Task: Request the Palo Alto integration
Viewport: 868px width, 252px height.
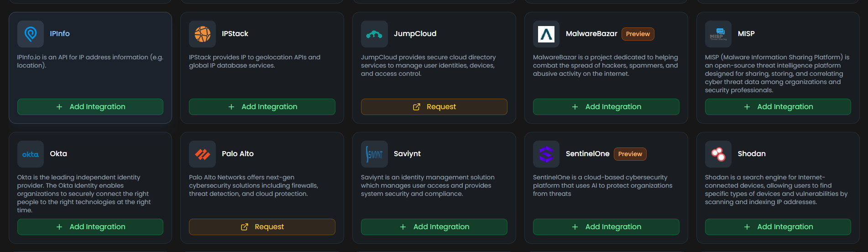Action: [x=262, y=227]
